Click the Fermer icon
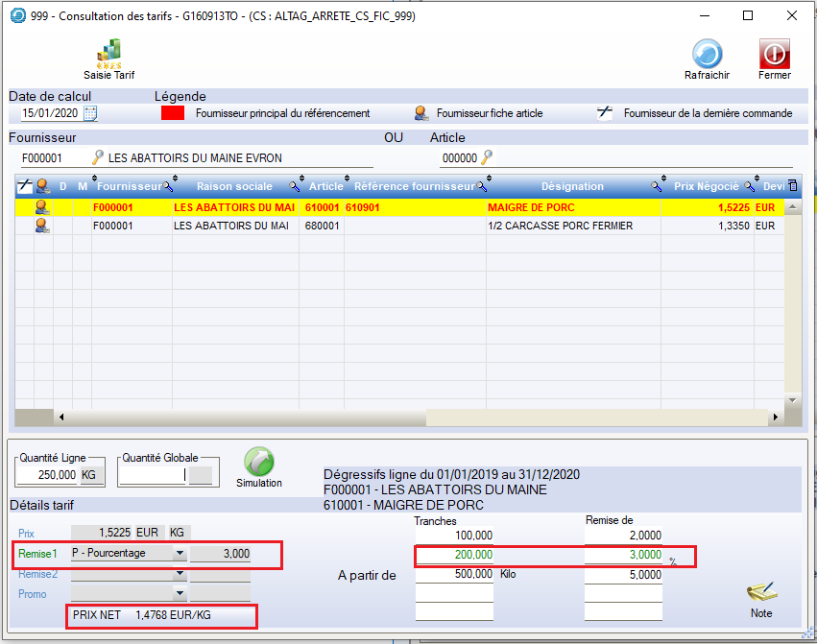 774,56
